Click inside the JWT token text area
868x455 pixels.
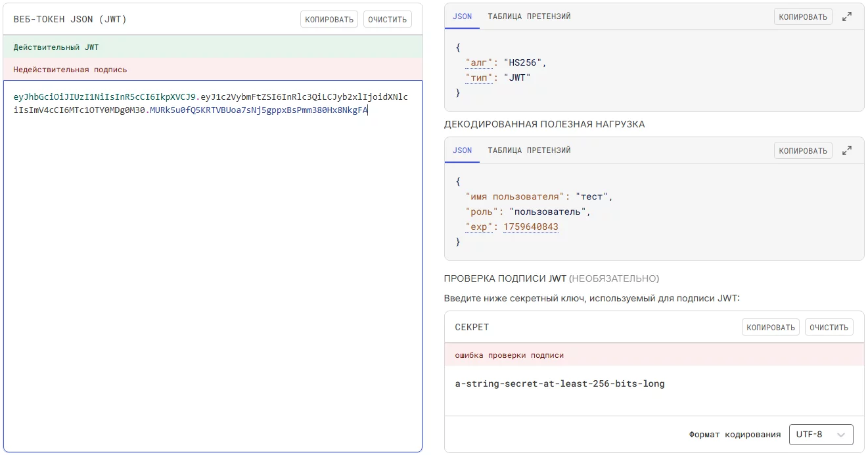click(212, 263)
